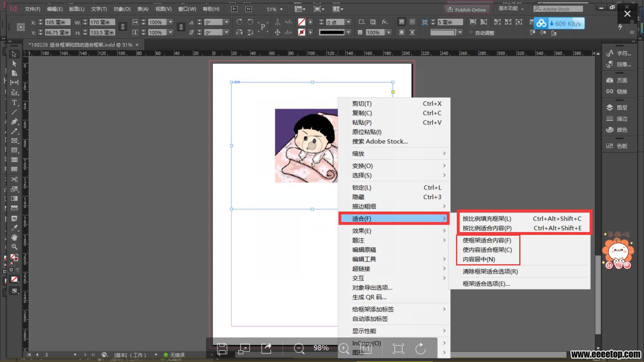Open the 对象(O) menu
The height and width of the screenshot is (362, 644).
122,9
